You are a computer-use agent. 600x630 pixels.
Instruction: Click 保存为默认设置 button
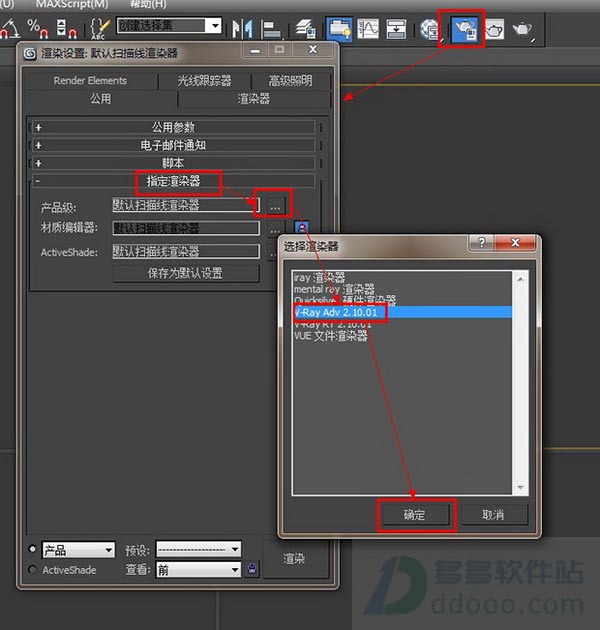point(186,273)
